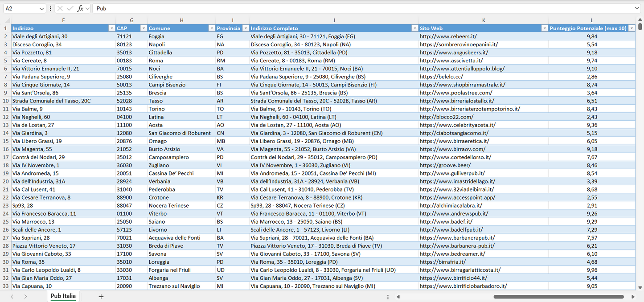This screenshot has height=302, width=644.
Task: Add a new sheet with the plus icon
Action: 101,296
